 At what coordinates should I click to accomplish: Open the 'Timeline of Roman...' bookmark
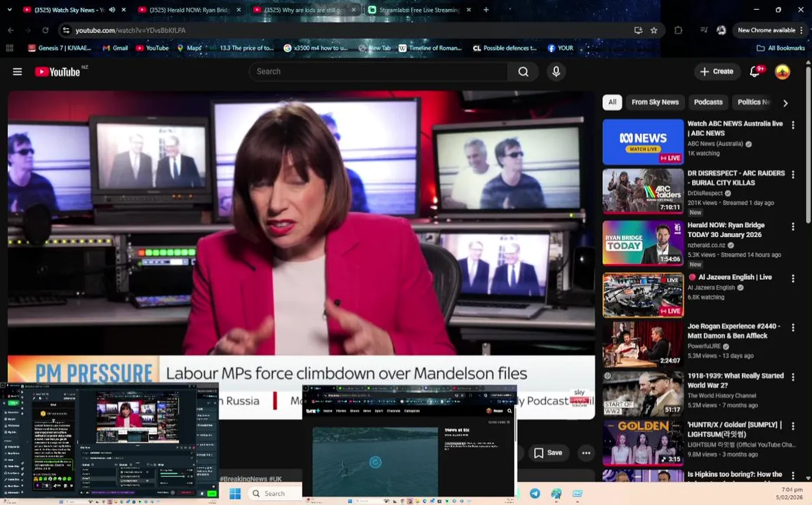click(430, 48)
